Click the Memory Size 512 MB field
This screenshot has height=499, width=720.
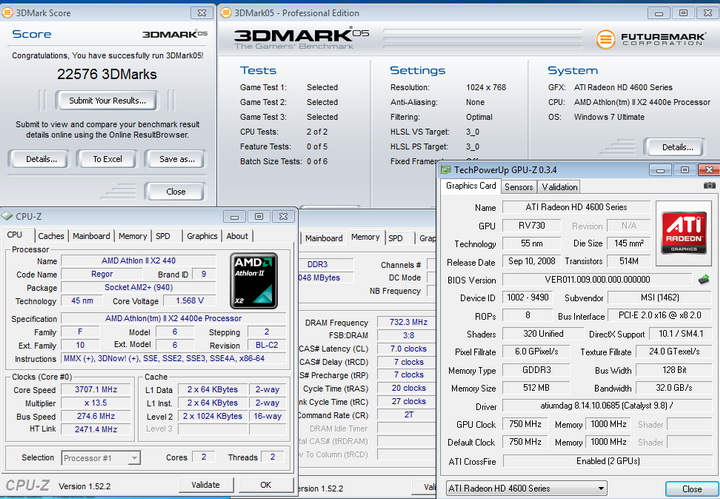click(536, 388)
